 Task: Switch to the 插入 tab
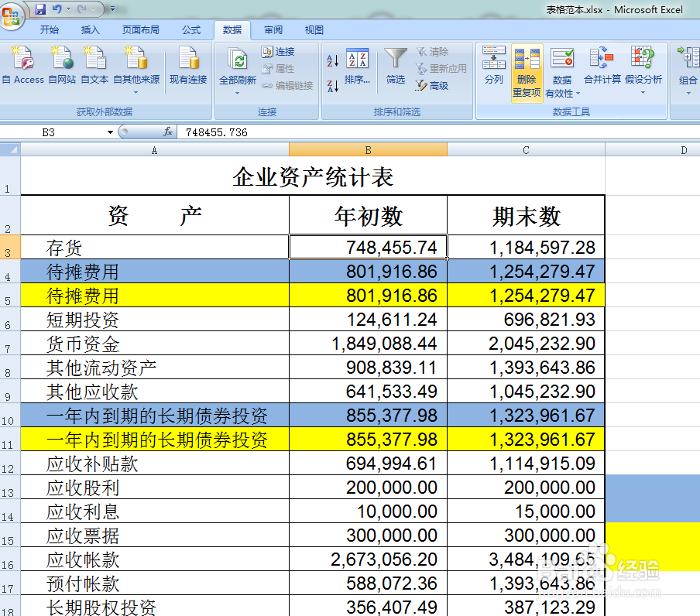click(x=90, y=30)
